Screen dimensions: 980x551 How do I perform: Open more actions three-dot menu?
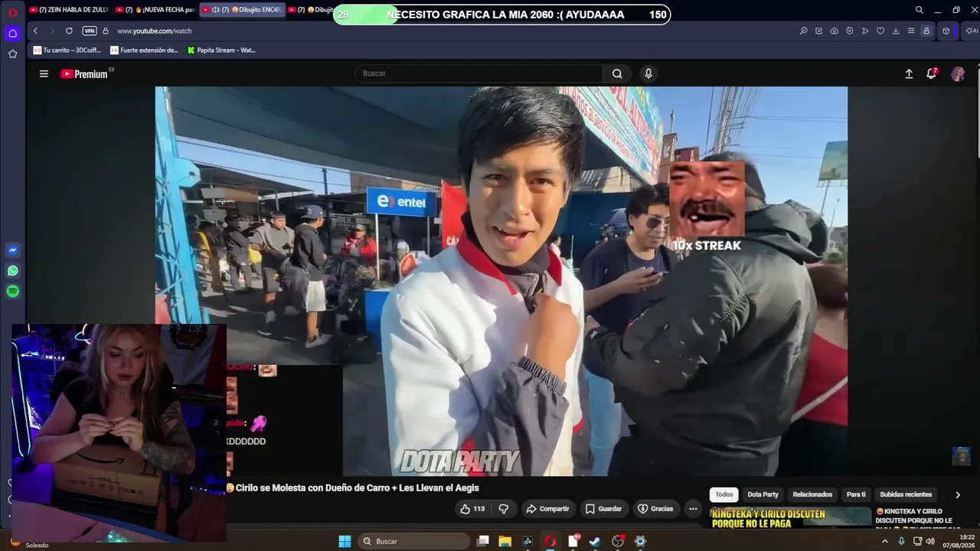point(693,509)
